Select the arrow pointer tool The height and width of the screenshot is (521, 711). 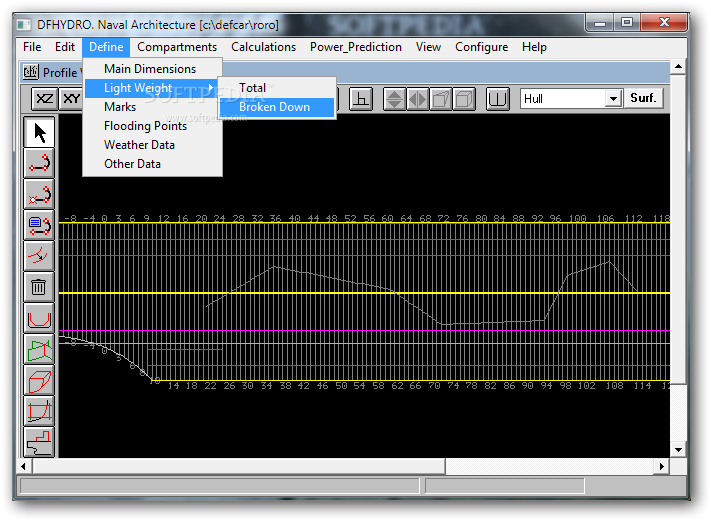39,132
